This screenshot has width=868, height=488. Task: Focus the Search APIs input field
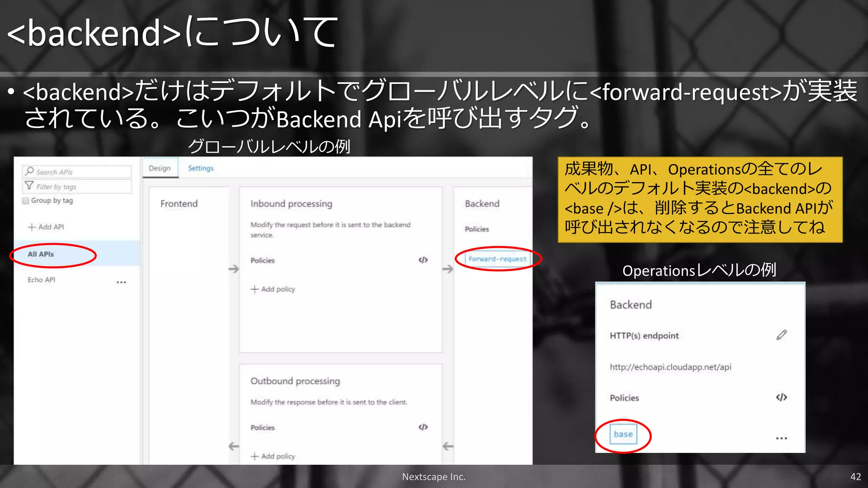pyautogui.click(x=77, y=172)
